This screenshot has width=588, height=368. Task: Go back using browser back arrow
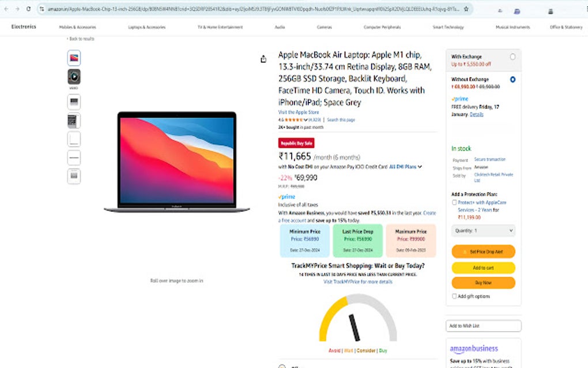click(6, 9)
